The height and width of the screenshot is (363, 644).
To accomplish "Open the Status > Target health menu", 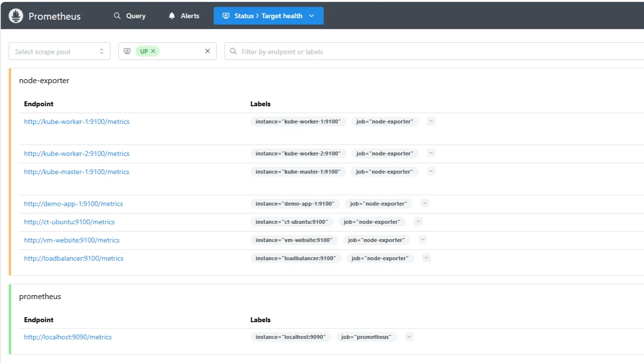I will pos(268,16).
